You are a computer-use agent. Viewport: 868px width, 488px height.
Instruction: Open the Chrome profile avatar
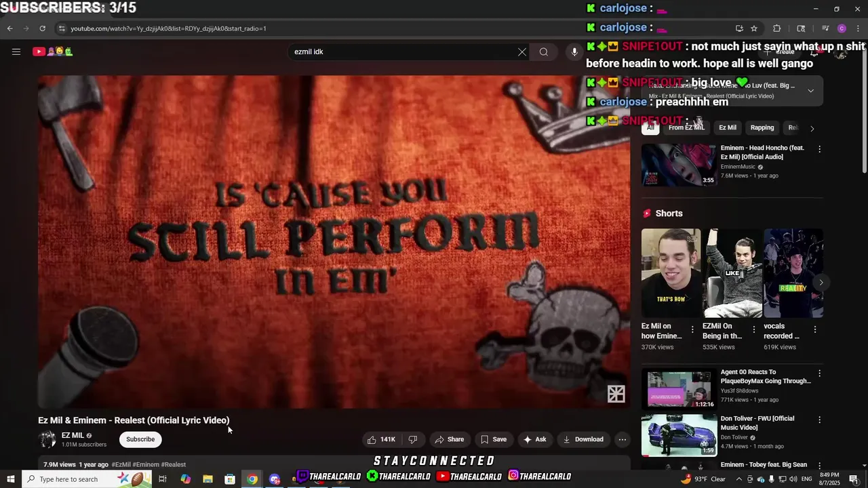[842, 28]
